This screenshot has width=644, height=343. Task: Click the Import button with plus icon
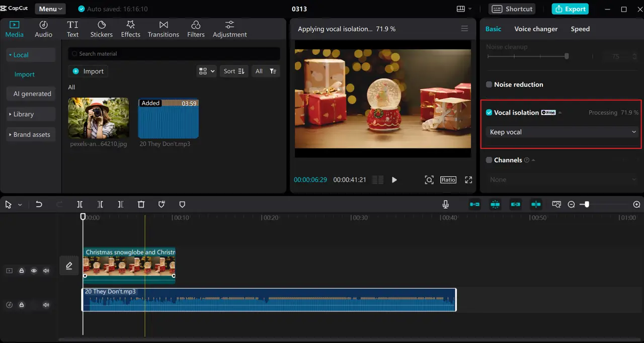(88, 71)
